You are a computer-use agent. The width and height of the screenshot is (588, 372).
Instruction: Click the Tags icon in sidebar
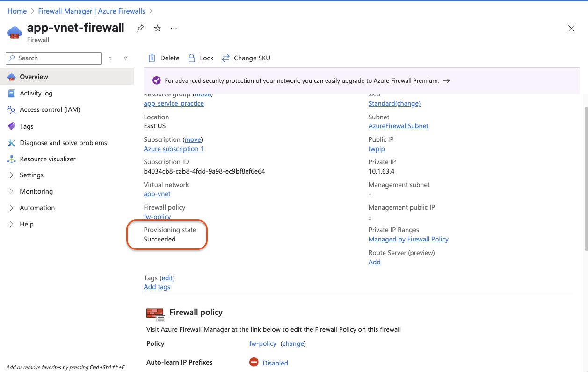(12, 126)
